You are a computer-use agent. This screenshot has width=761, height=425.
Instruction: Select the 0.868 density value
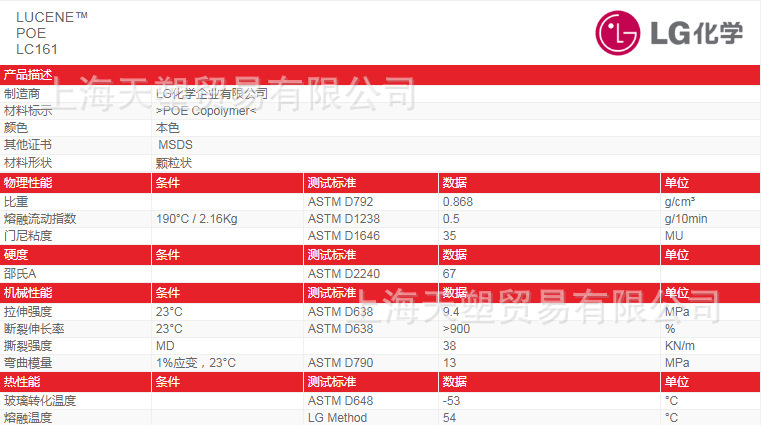click(458, 201)
